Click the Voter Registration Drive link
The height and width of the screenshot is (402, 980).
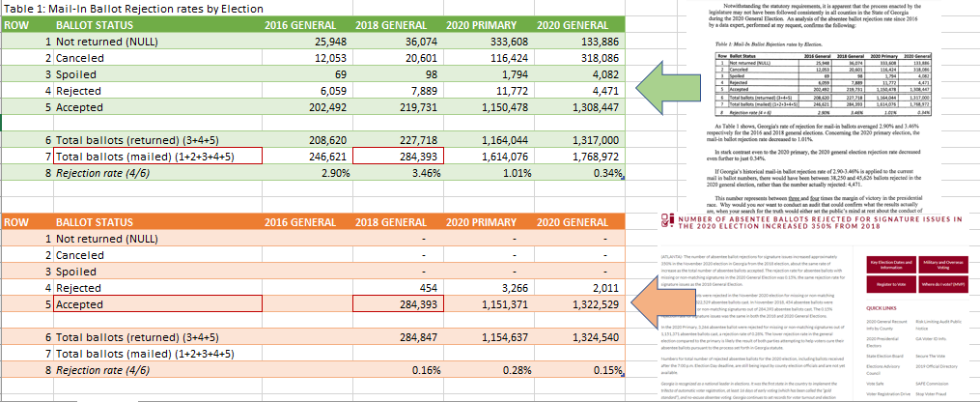(x=888, y=394)
